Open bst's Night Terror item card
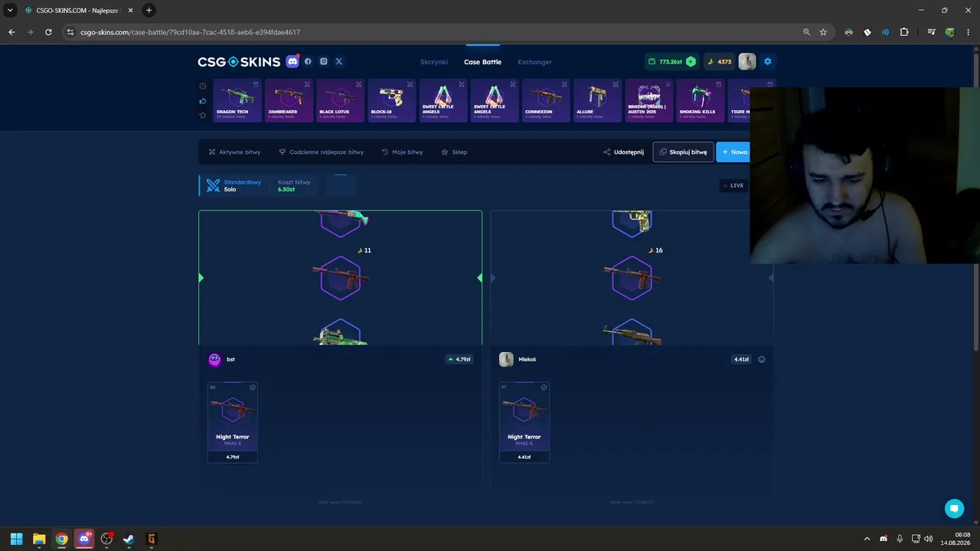 click(x=232, y=422)
